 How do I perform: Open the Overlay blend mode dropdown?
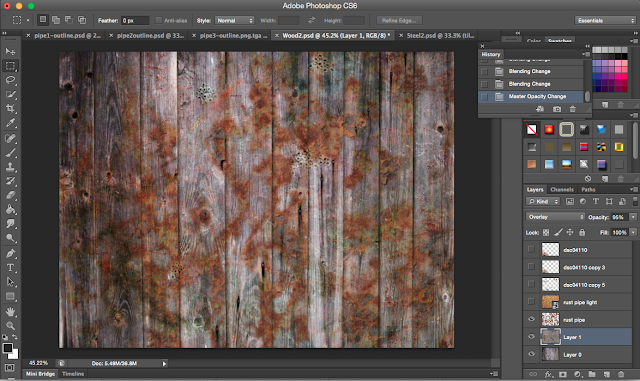pos(555,217)
